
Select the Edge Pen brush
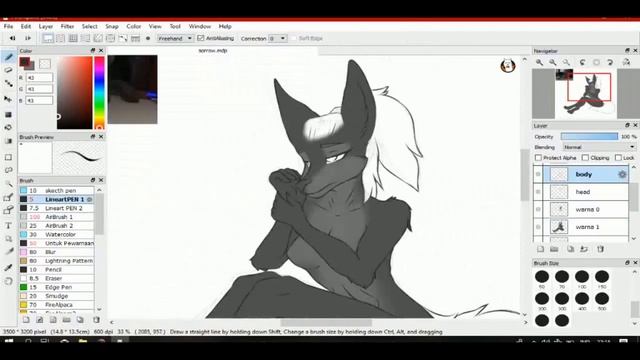pyautogui.click(x=57, y=287)
